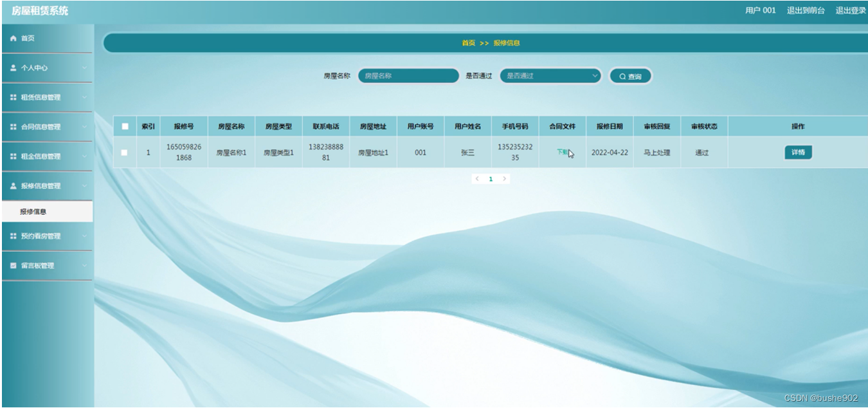
Task: Click the grid icon beside 预约看房管理
Action: [x=13, y=236]
